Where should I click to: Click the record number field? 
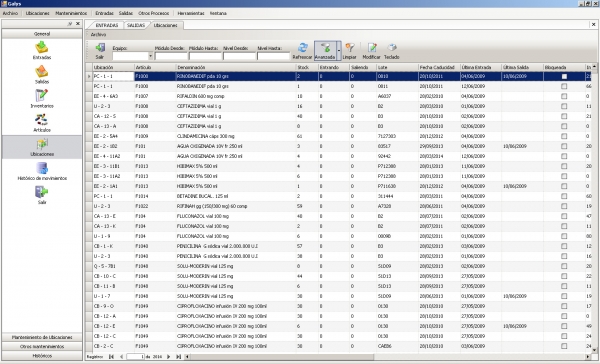pos(135,357)
